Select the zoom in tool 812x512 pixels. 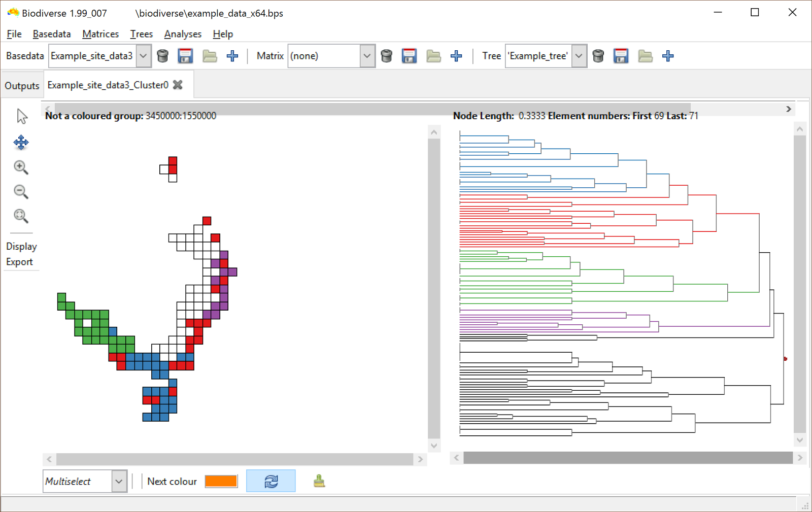click(x=21, y=167)
